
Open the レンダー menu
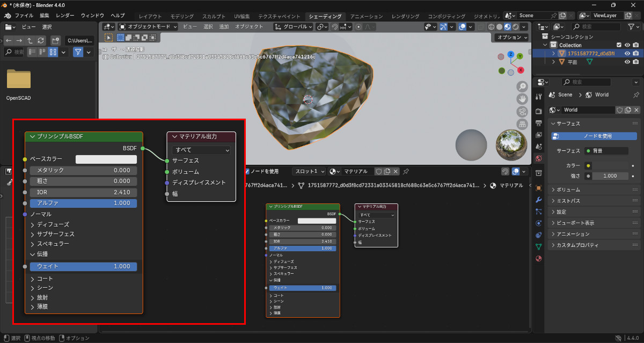click(65, 16)
